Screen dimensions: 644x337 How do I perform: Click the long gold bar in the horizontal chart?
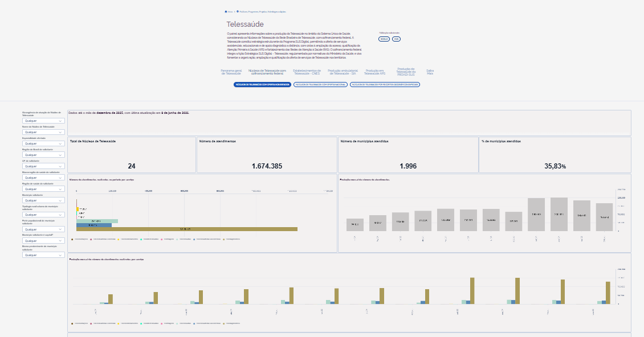pos(187,229)
